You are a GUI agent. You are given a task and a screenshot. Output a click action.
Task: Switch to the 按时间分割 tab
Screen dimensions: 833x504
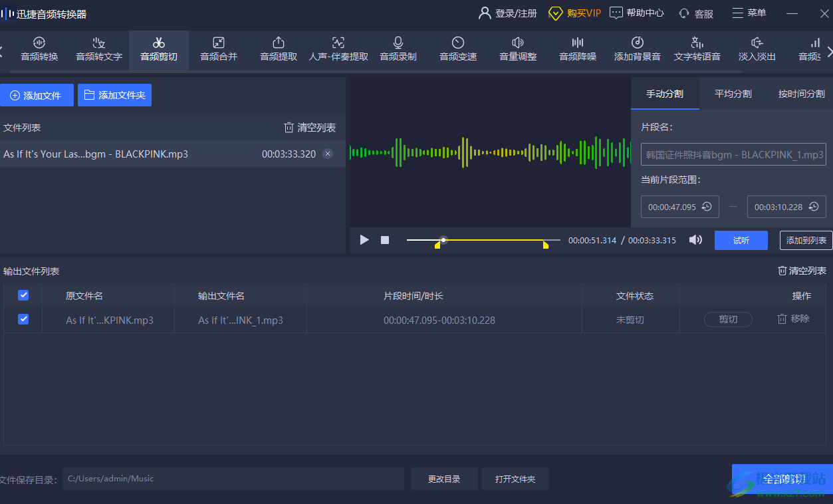point(801,94)
